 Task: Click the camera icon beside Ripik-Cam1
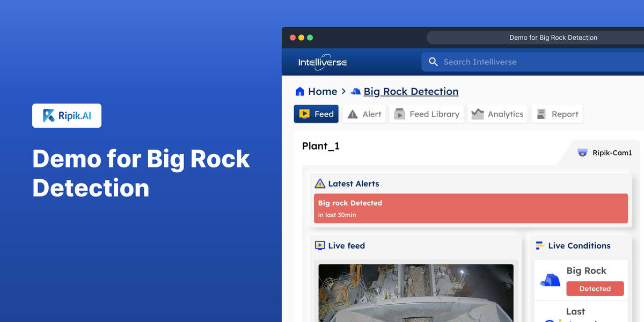click(x=583, y=152)
